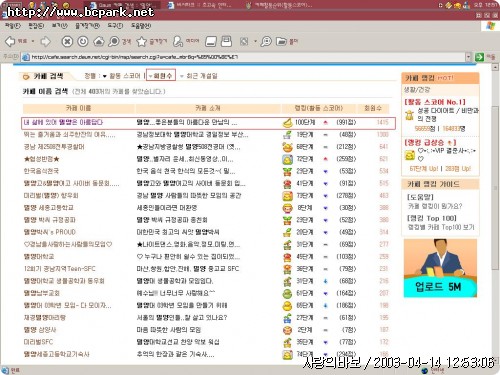Stop page loading with the X icon
This screenshot has width=500, height=375.
(67, 41)
